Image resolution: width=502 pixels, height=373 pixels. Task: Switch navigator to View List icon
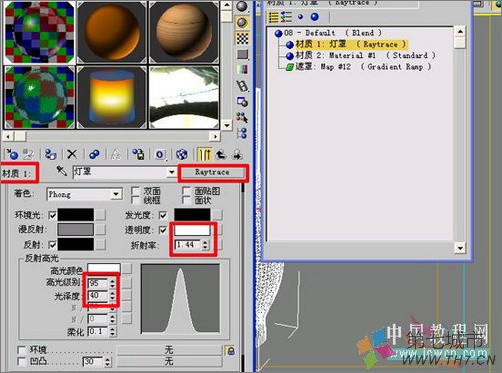click(273, 17)
